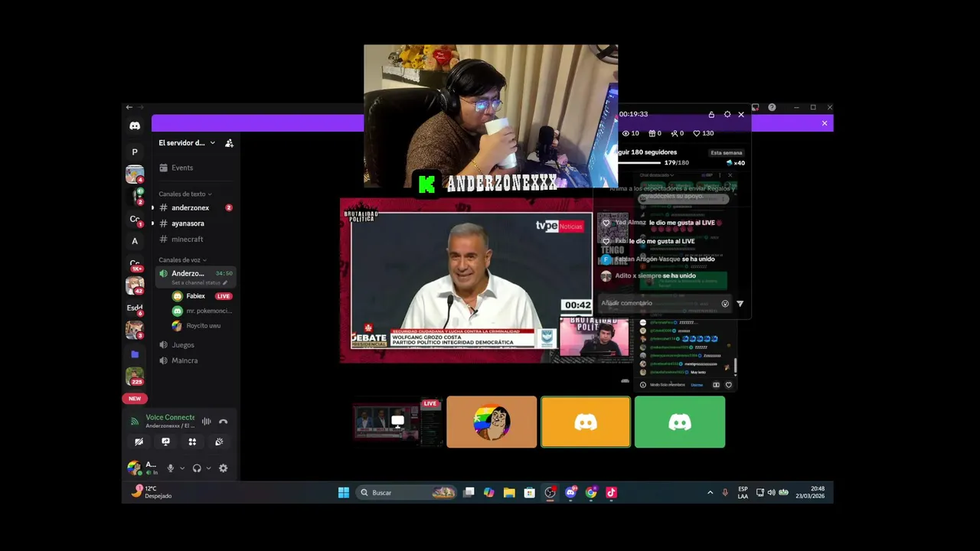The image size is (980, 551).
Task: Share your screen button
Action: [165, 442]
